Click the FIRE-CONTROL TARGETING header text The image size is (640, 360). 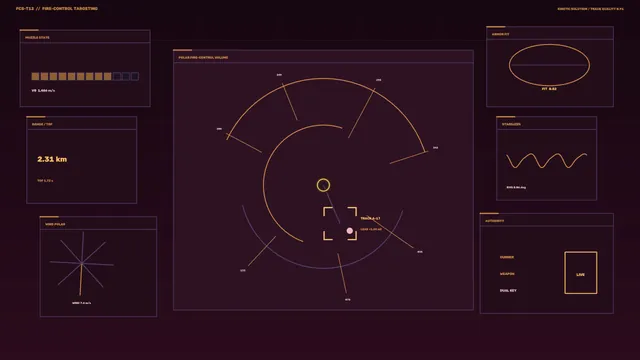click(70, 9)
